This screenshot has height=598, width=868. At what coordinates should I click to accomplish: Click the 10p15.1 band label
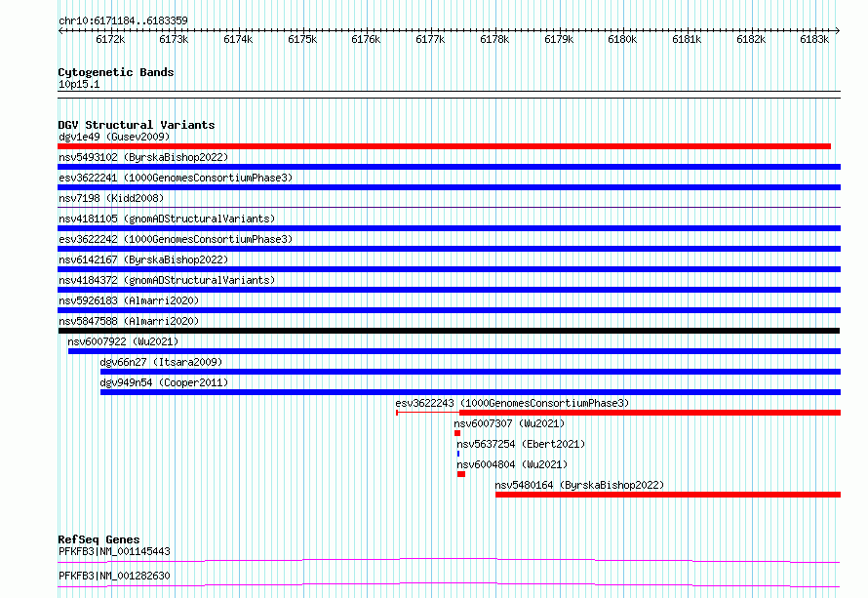tap(79, 84)
